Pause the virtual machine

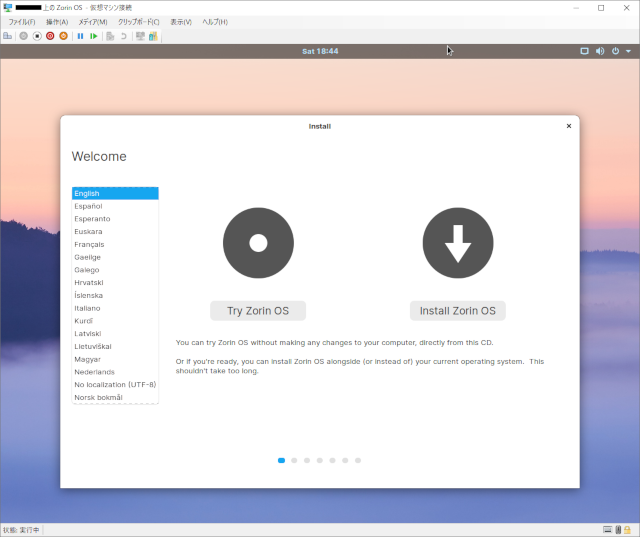pos(80,36)
